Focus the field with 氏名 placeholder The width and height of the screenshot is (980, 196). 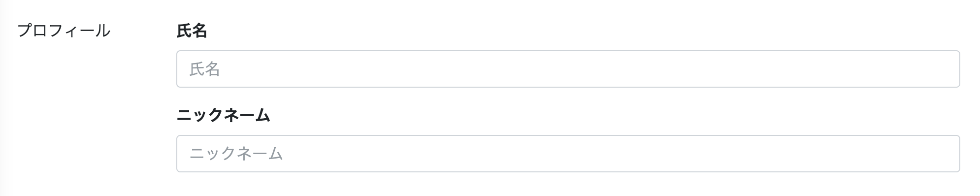(x=568, y=69)
